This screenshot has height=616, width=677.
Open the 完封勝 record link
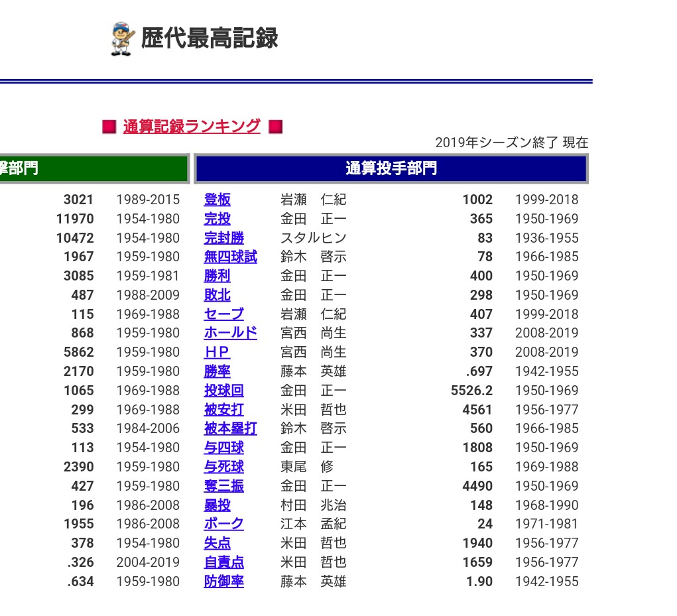click(224, 238)
